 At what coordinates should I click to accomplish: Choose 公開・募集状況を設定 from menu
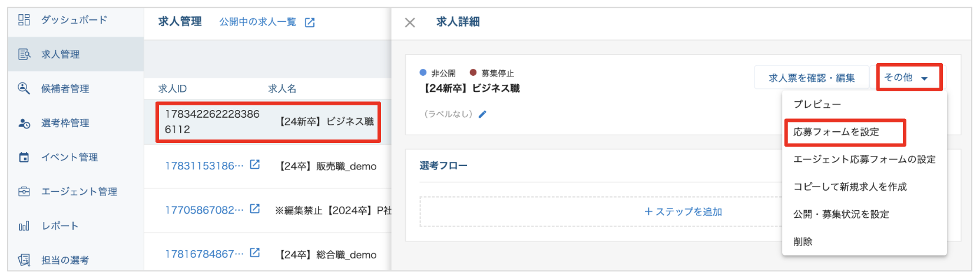click(841, 214)
